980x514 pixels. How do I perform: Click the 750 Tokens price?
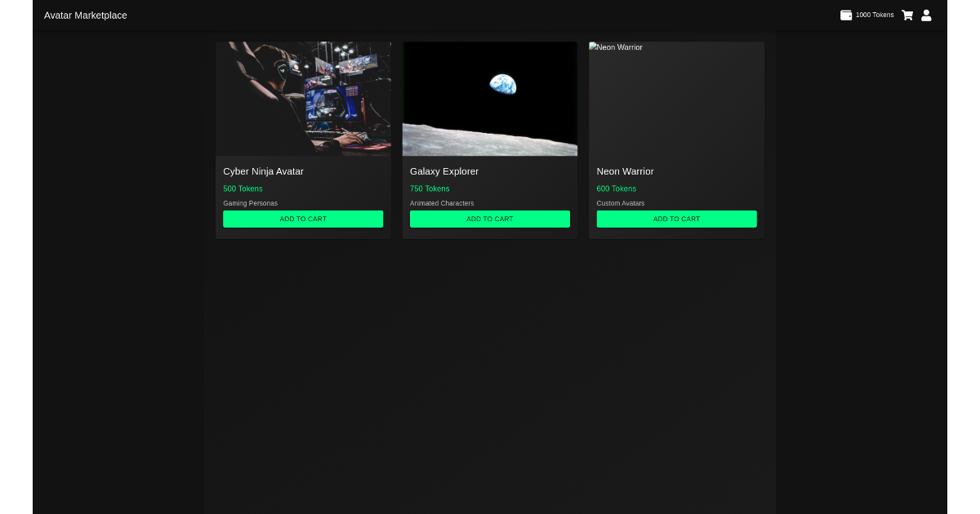[430, 188]
